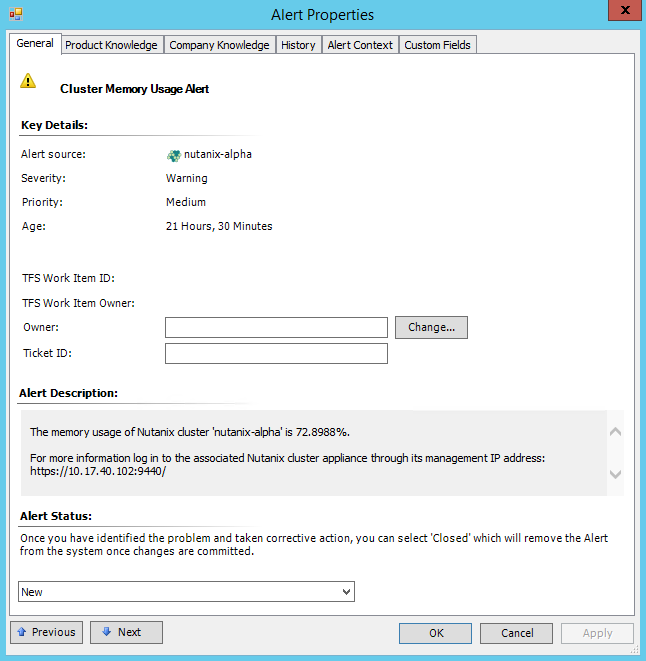Viewport: 646px width, 661px height.
Task: View the History tab
Action: (x=298, y=45)
